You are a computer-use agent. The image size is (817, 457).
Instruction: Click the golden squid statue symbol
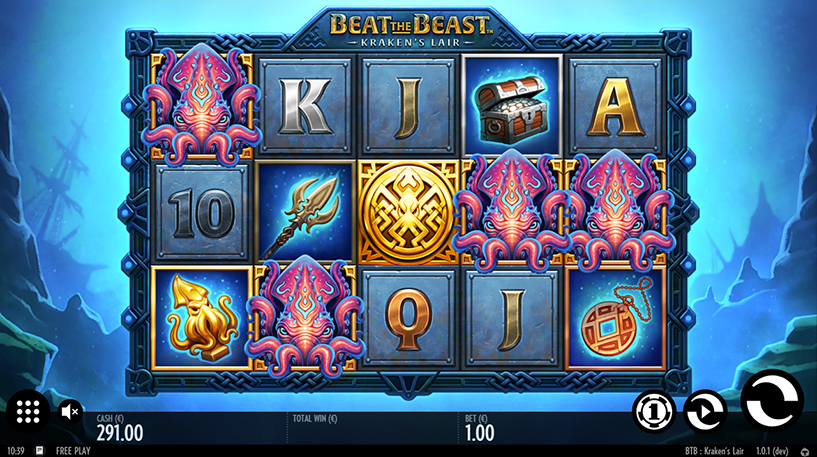pyautogui.click(x=202, y=318)
